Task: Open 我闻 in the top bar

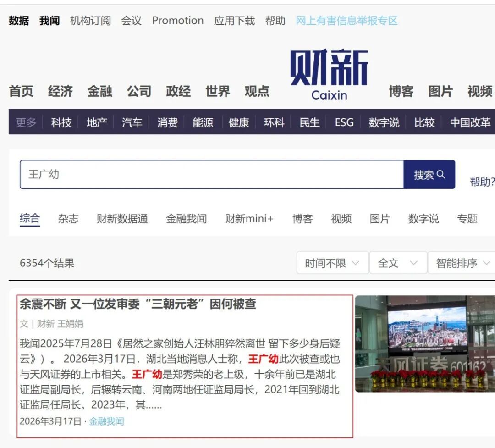Action: (x=49, y=21)
